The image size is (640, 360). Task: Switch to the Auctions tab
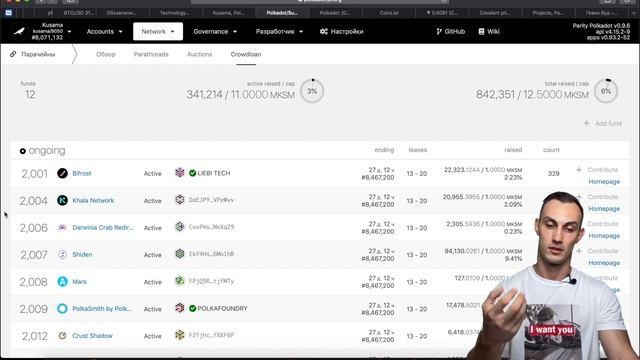point(200,54)
